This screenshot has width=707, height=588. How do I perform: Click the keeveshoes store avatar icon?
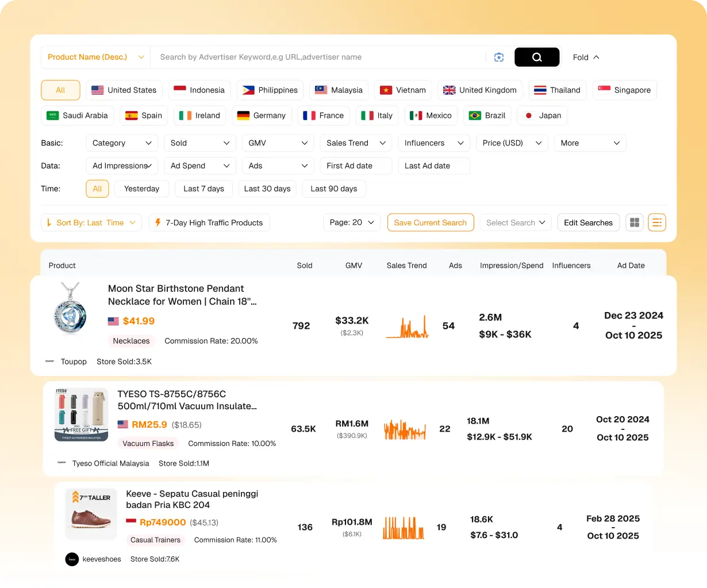point(71,559)
